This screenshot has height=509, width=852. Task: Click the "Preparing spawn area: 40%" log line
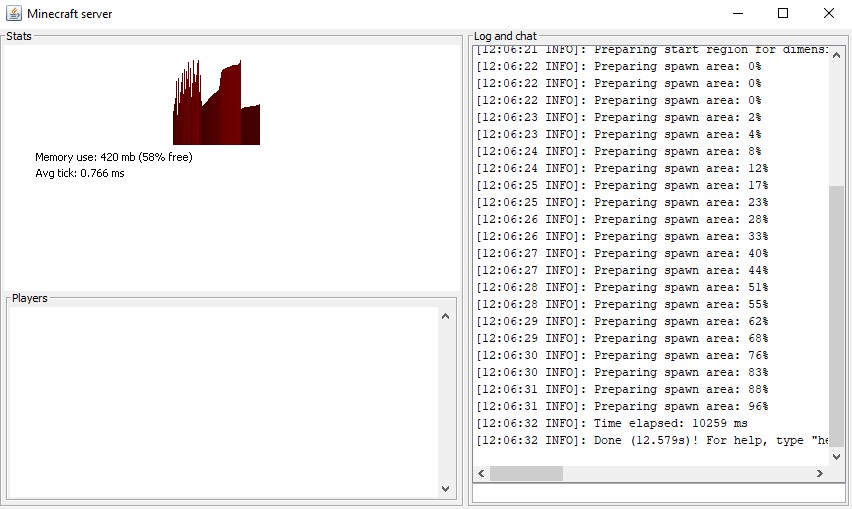[622, 253]
